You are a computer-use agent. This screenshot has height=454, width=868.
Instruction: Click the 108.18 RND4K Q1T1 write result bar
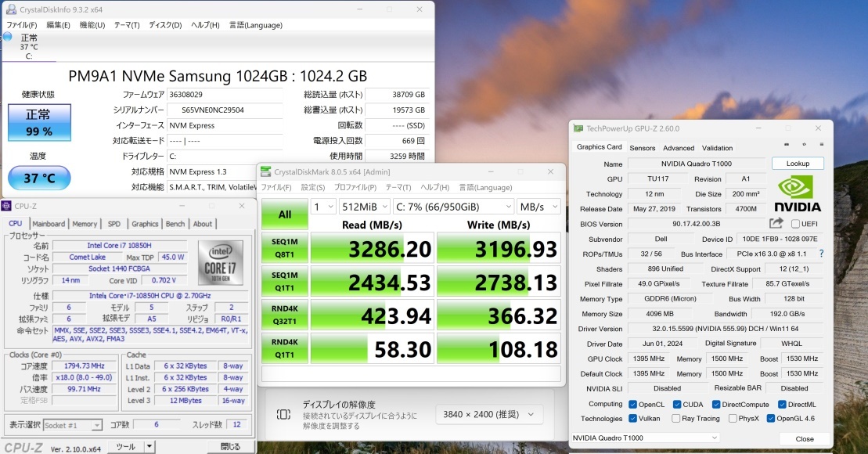(x=499, y=348)
